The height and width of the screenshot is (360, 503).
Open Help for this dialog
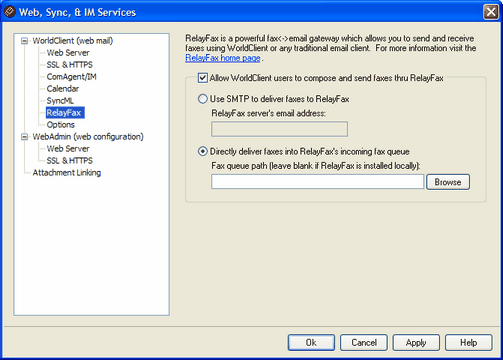point(468,343)
